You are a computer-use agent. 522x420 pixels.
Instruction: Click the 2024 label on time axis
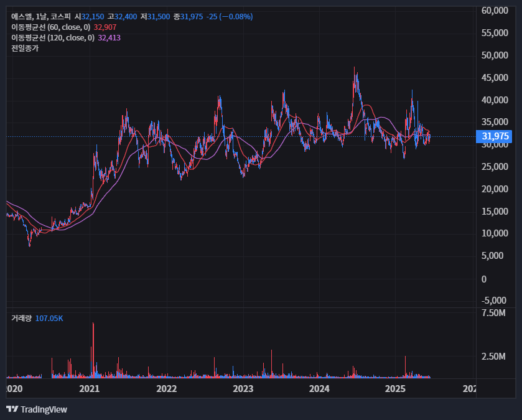(x=319, y=388)
